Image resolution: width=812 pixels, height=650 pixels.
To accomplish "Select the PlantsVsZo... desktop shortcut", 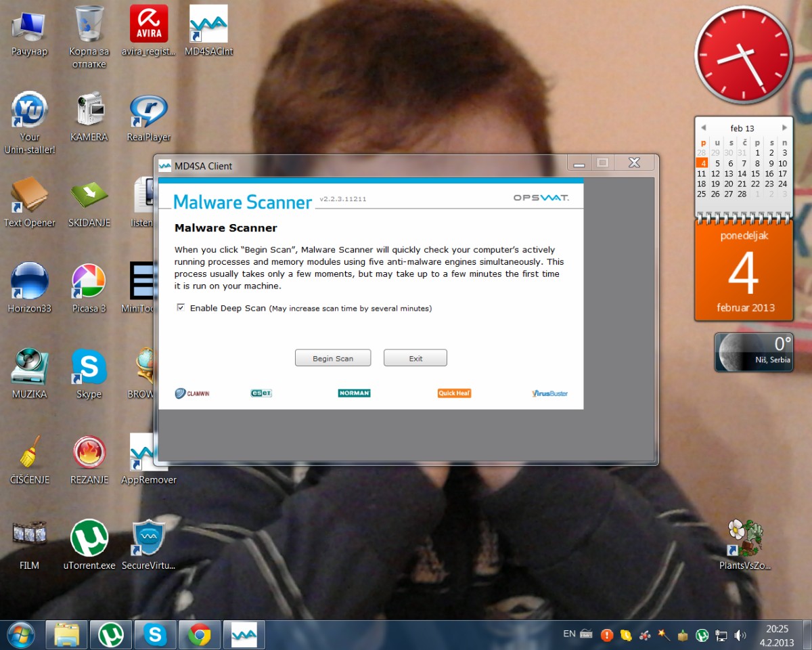I will 745,544.
